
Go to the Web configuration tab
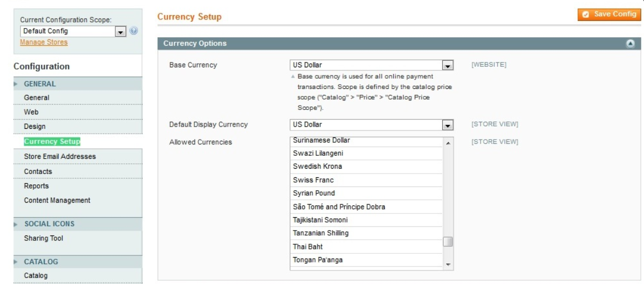click(31, 112)
